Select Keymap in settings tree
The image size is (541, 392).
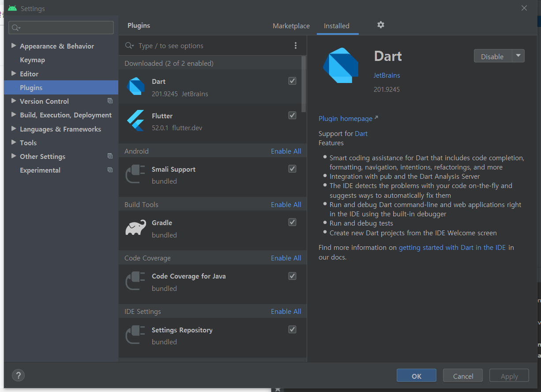[32, 60]
